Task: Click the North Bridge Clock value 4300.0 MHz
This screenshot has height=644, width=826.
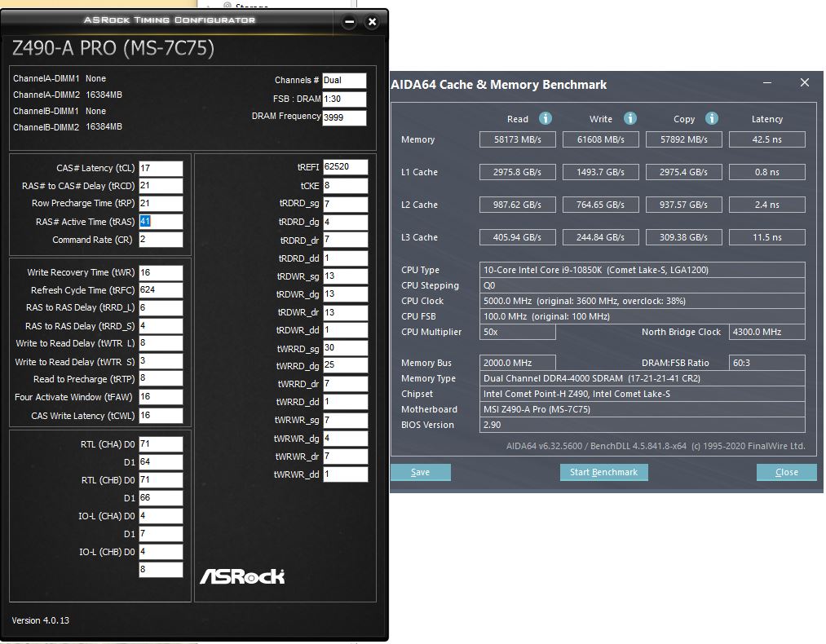Action: tap(767, 333)
